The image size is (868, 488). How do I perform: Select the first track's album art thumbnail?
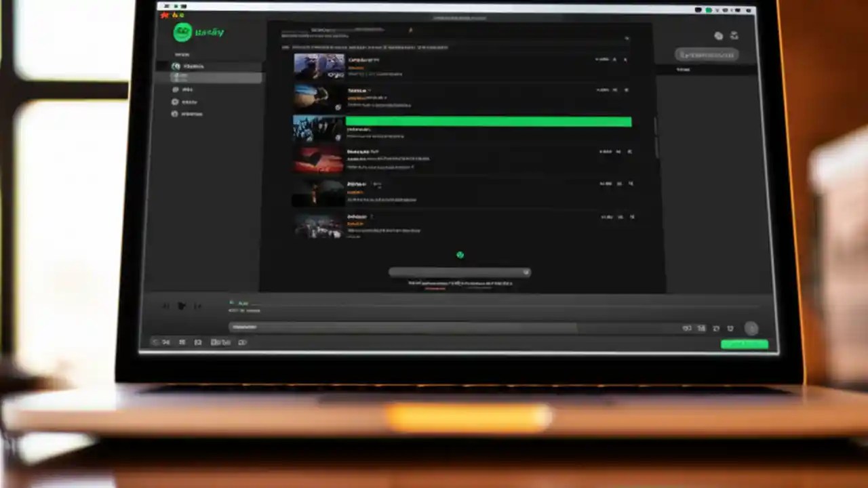(x=318, y=65)
